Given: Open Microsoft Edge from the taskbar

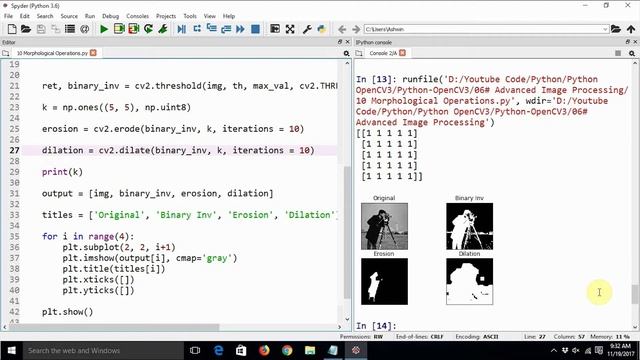Looking at the screenshot, I should pyautogui.click(x=218, y=350).
